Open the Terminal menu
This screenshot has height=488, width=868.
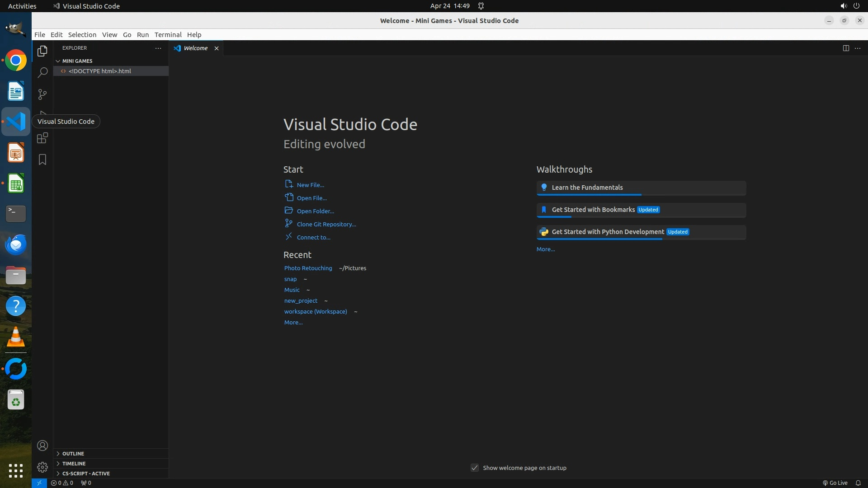click(x=168, y=35)
